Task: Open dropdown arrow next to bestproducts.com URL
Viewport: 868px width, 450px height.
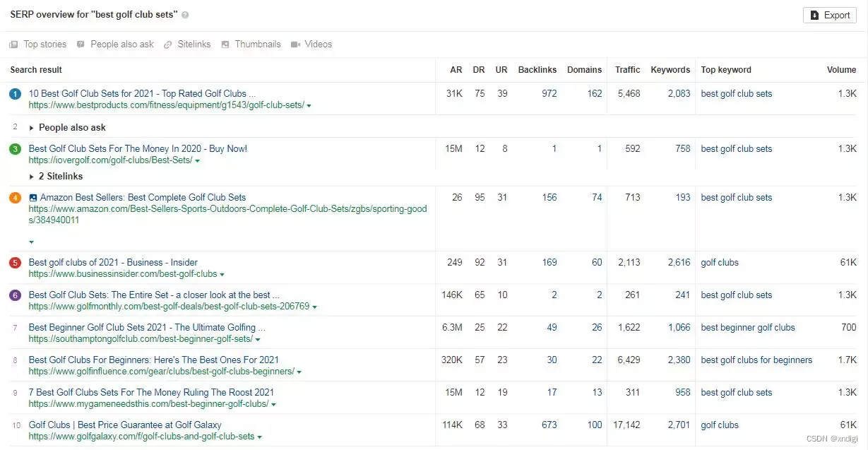Action: pos(309,105)
